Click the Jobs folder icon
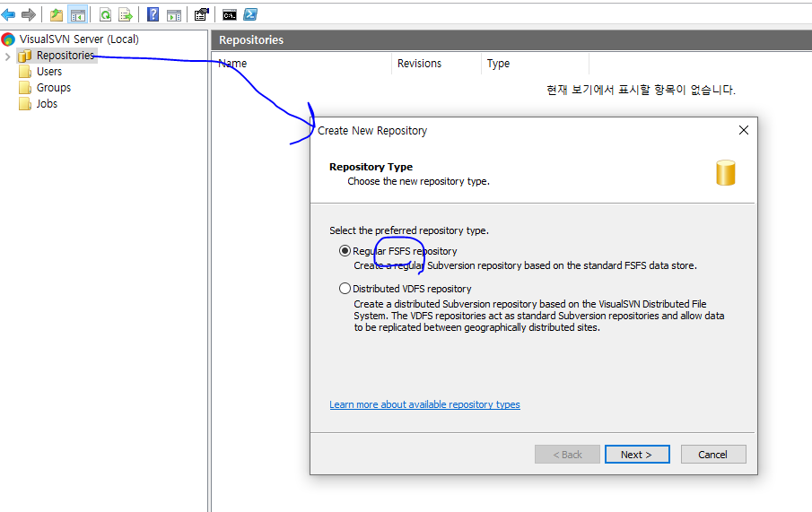812x512 pixels. point(25,103)
